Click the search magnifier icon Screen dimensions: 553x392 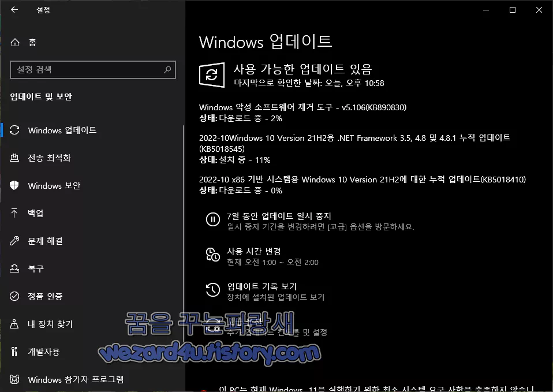167,69
